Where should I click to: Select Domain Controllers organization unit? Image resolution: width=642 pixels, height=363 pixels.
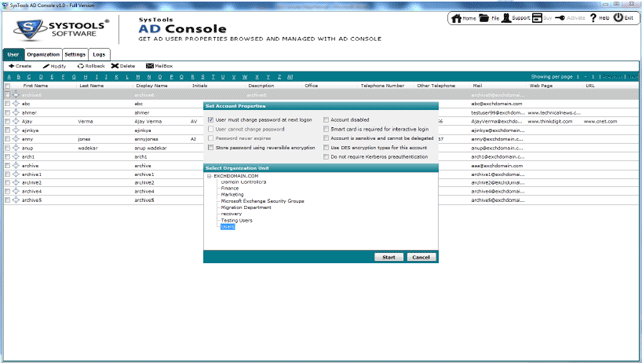point(244,182)
